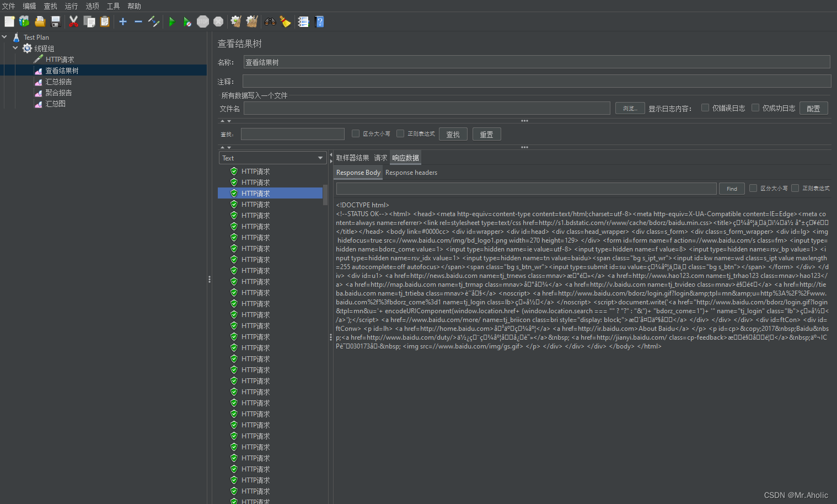Viewport: 837px width, 504px height.
Task: Select 汇总报告 in the tree
Action: click(58, 82)
